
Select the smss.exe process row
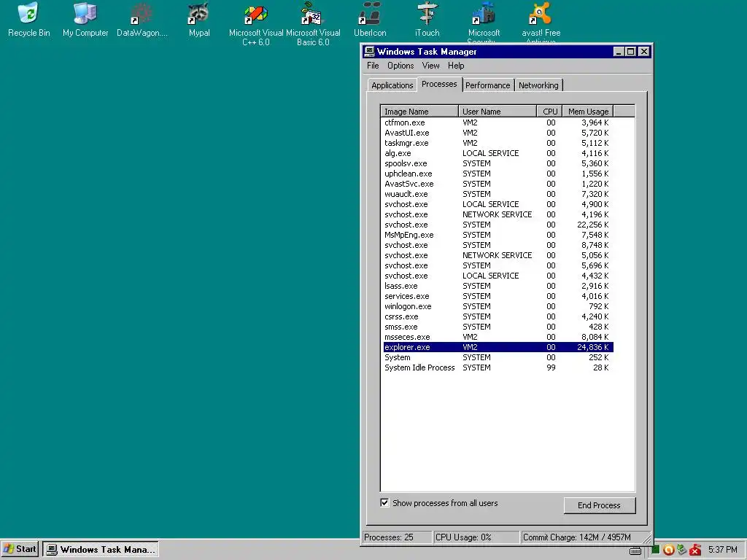point(498,327)
